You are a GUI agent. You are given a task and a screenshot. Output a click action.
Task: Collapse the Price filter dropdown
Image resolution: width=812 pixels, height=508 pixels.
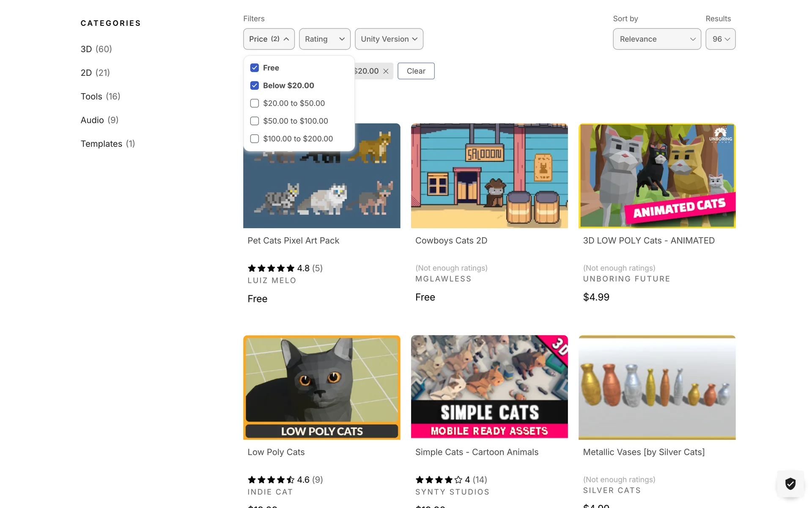[269, 39]
